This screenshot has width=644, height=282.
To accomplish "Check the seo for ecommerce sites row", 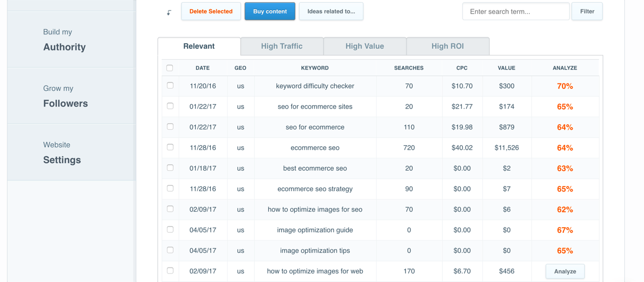I will pyautogui.click(x=170, y=106).
